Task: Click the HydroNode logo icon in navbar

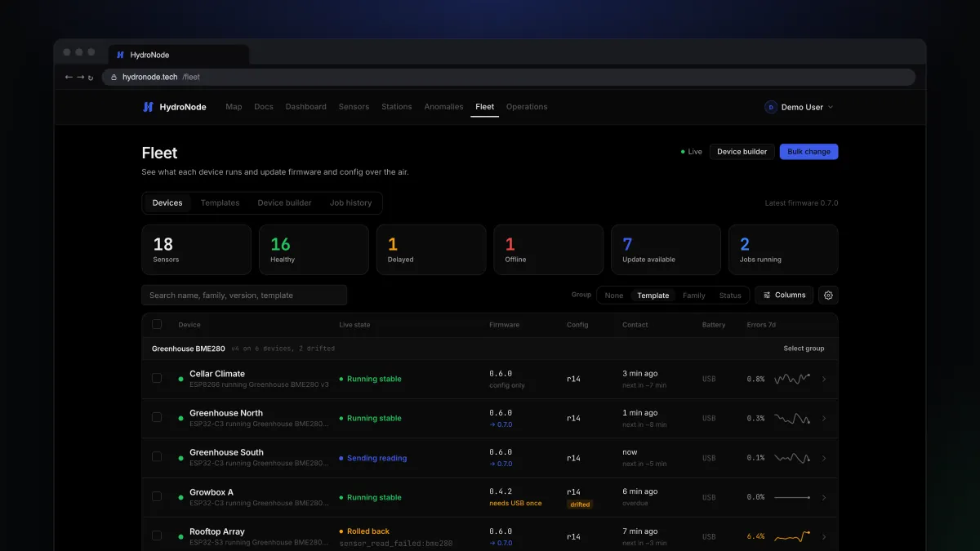Action: click(x=148, y=107)
